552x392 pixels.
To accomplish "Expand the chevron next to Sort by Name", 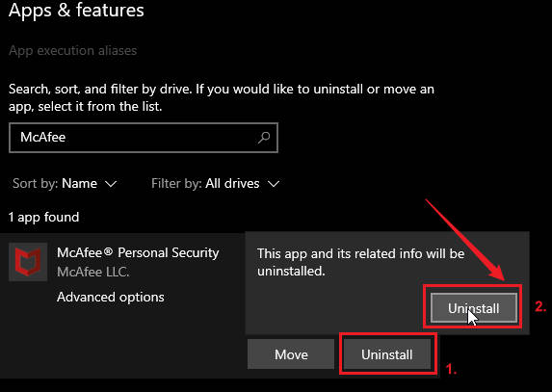I will click(x=111, y=184).
